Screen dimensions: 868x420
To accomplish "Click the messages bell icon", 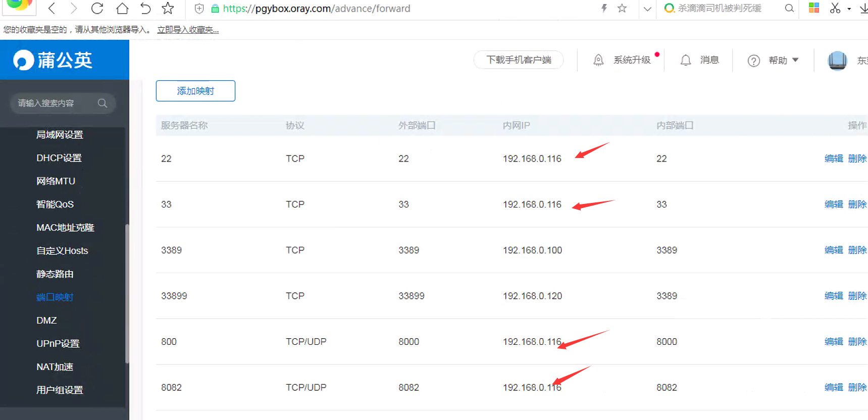I will (x=686, y=60).
